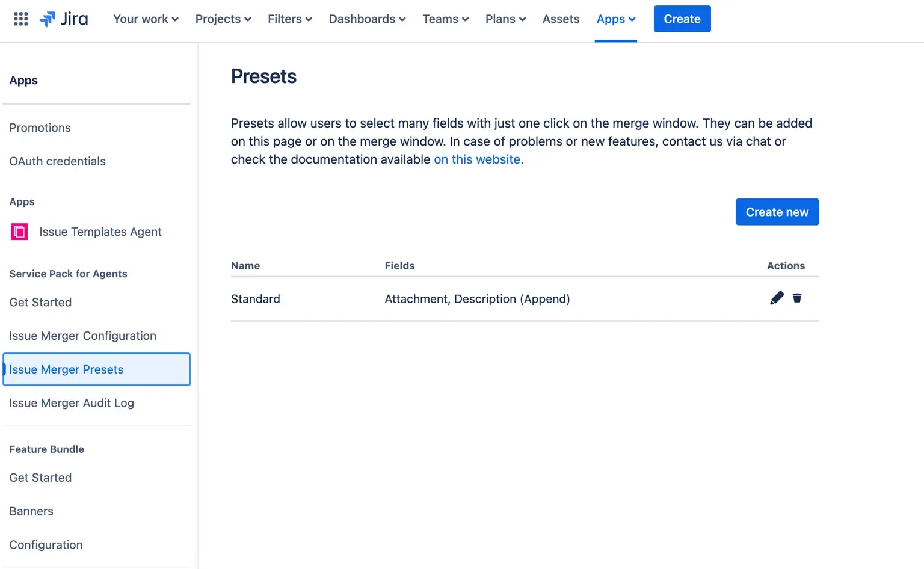Select Issue Merger Audit Log
This screenshot has width=924, height=569.
click(72, 403)
